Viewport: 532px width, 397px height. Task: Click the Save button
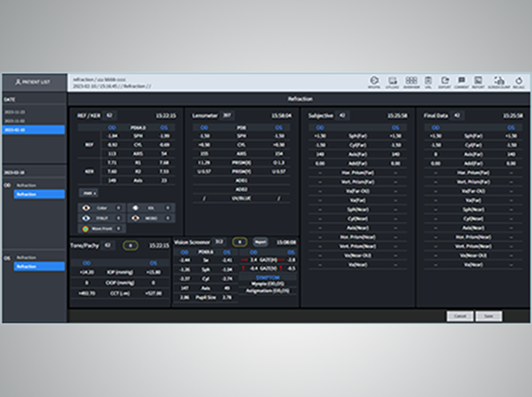[x=489, y=316]
